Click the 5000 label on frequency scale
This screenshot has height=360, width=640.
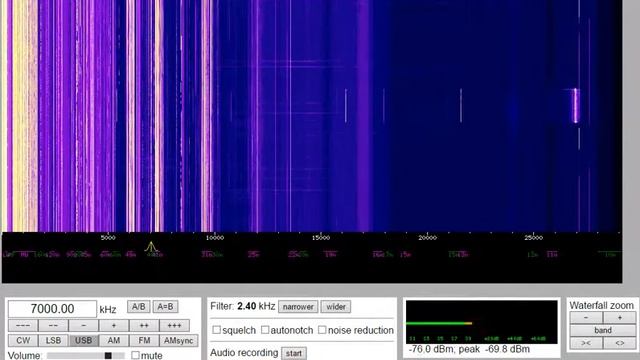click(108, 238)
